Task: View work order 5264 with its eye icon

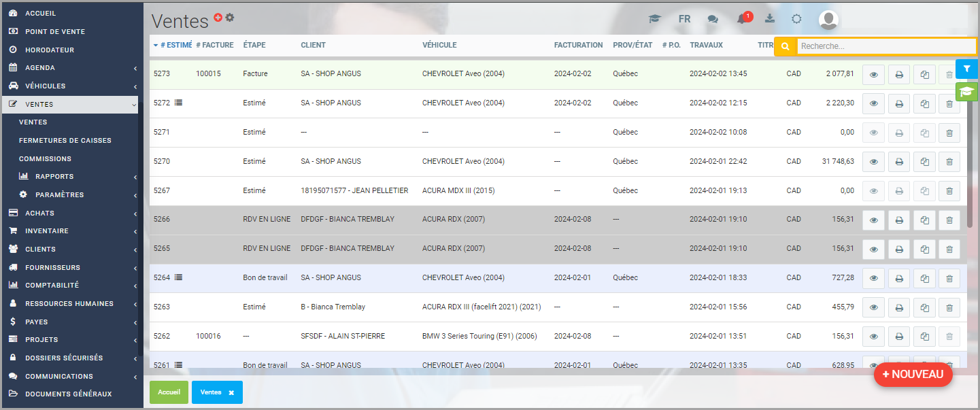Action: [873, 278]
